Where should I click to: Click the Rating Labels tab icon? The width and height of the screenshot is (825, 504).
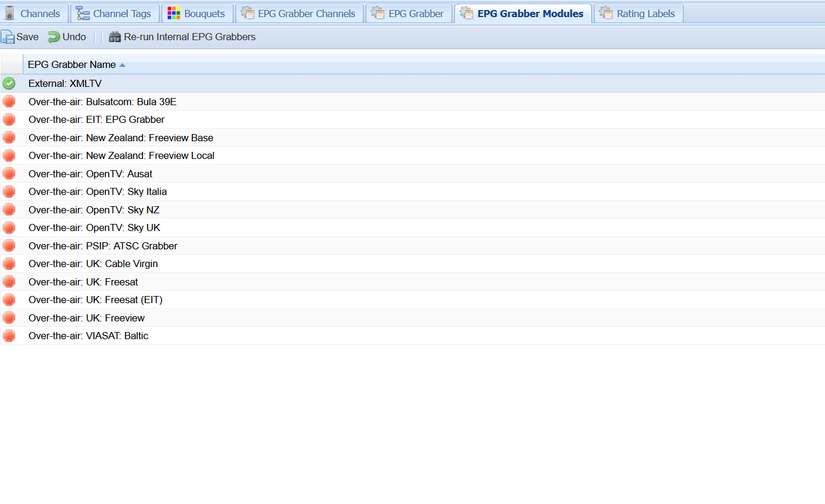click(x=606, y=13)
